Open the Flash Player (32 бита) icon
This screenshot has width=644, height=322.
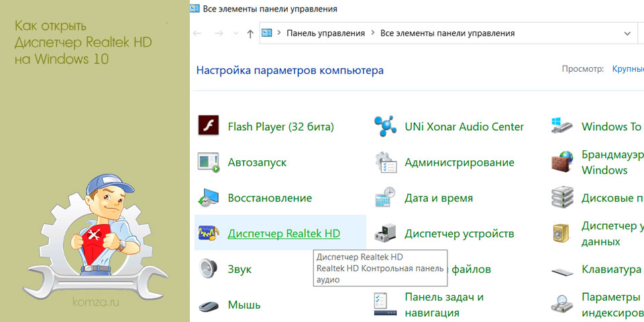(x=209, y=125)
